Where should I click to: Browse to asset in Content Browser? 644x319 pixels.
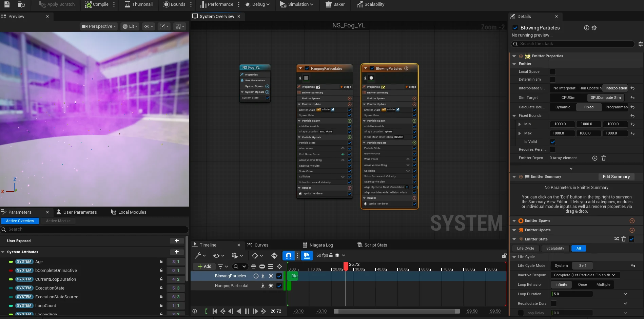pyautogui.click(x=21, y=4)
